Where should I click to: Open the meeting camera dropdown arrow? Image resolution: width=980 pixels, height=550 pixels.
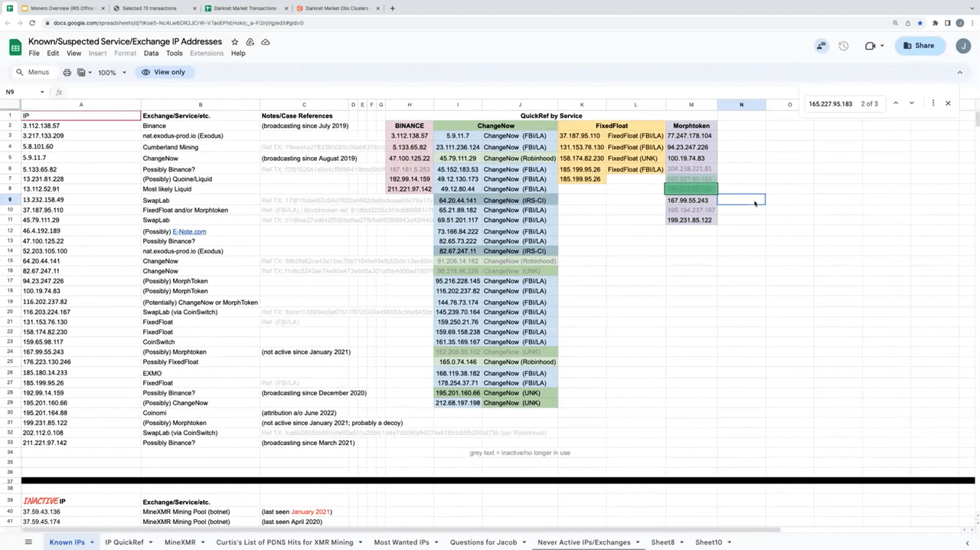point(881,46)
